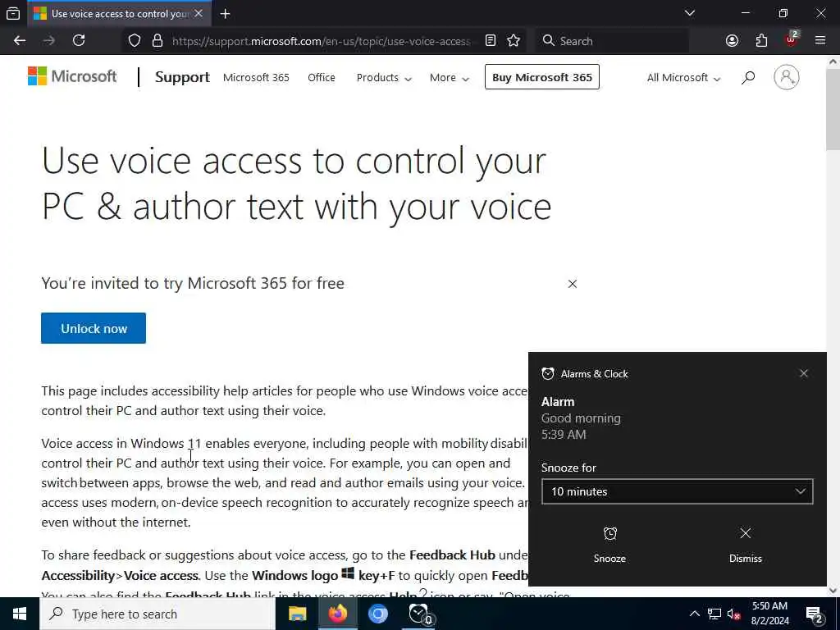Close the 'Use voice access' browser tab

pyautogui.click(x=199, y=13)
